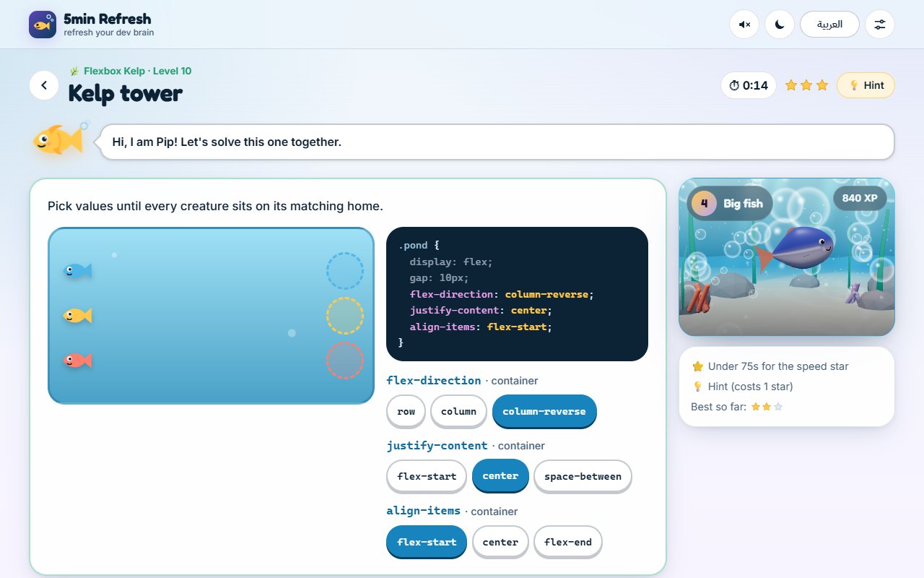Click the 840 XP badge
Screen dimensions: 924x578
point(860,199)
